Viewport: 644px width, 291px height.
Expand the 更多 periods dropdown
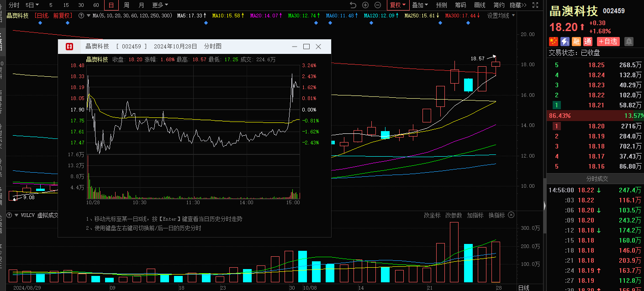click(160, 5)
